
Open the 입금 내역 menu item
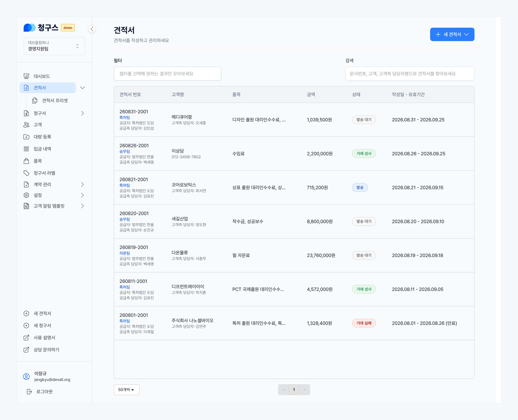coord(42,149)
